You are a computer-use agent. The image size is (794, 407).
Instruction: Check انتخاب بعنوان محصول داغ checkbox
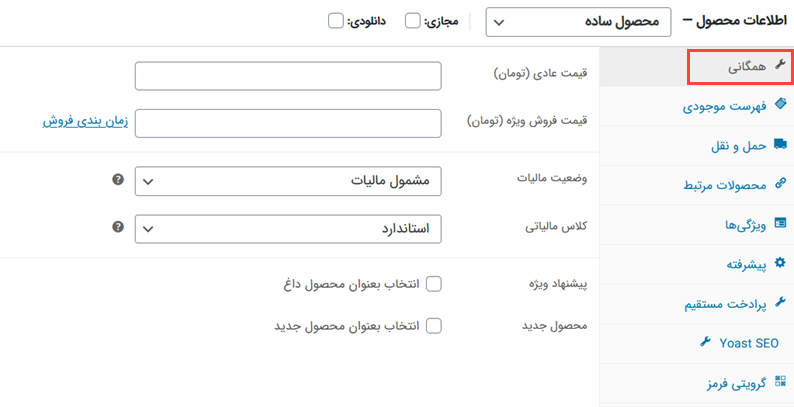click(434, 284)
